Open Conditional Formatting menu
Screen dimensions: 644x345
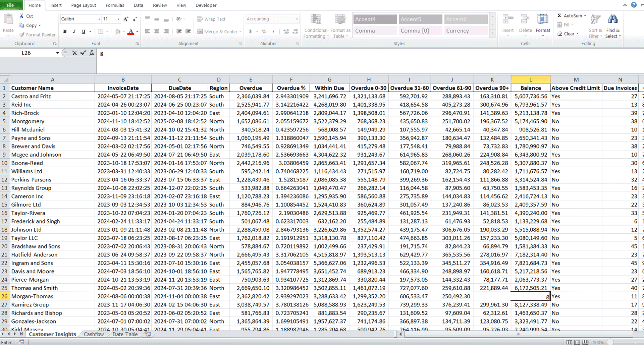click(x=316, y=26)
